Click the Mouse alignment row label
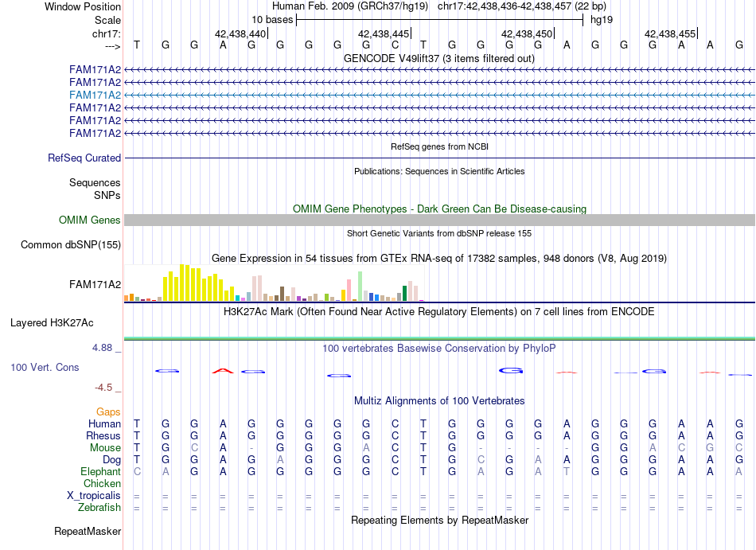Screen dimensions: 756x550 coord(105,448)
